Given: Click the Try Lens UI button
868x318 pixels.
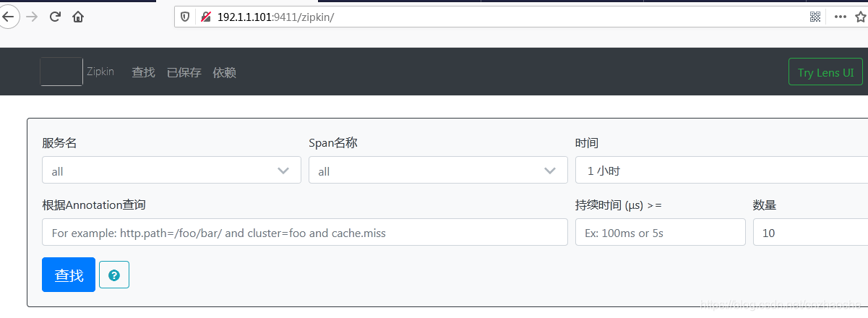Looking at the screenshot, I should pyautogui.click(x=825, y=72).
